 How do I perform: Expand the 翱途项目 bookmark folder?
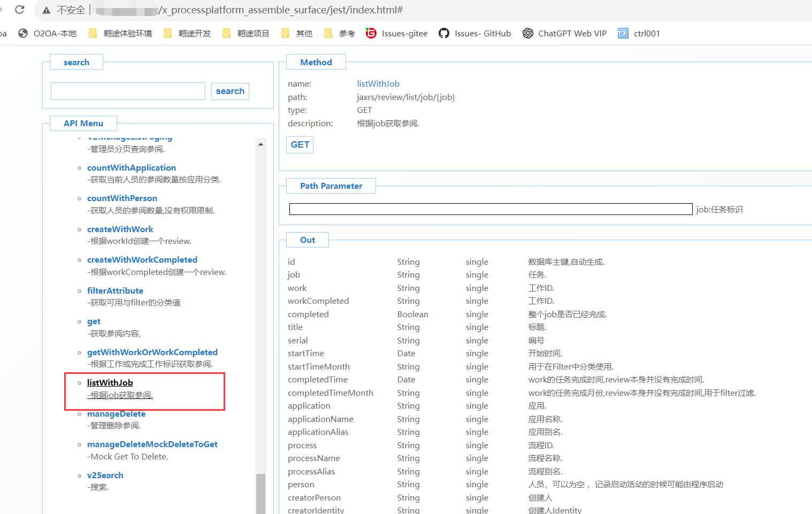click(x=246, y=33)
